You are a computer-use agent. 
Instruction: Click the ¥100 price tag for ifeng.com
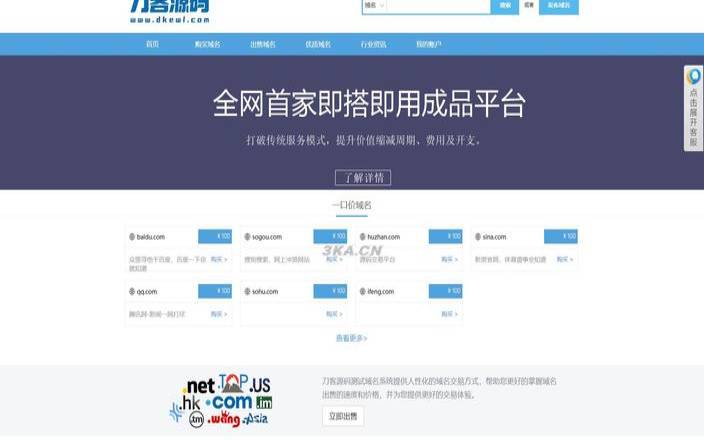[x=445, y=291]
